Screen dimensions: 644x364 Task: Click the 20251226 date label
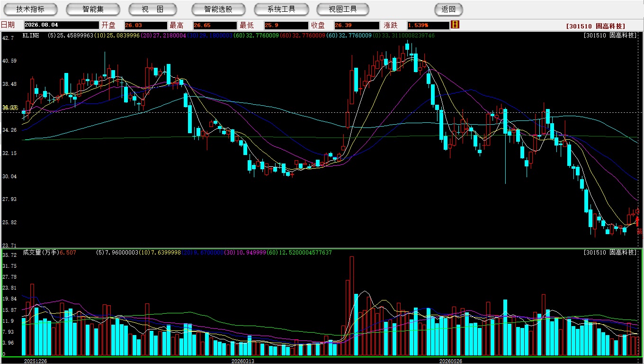point(36,361)
